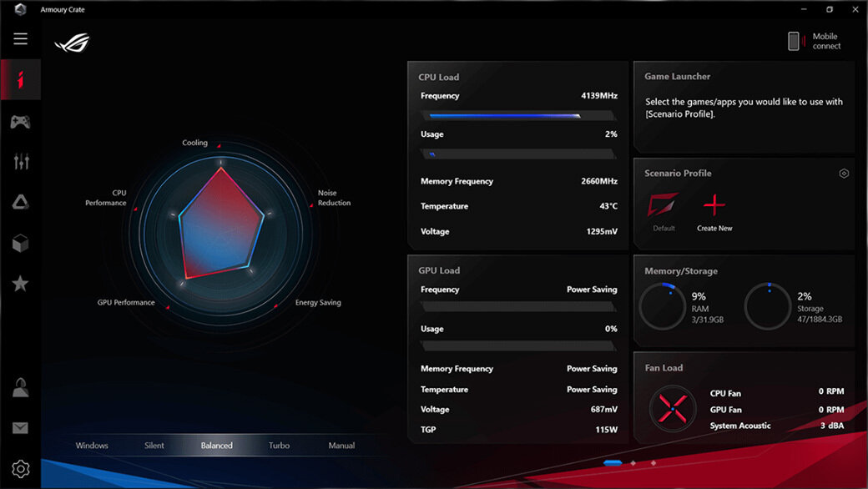Select the Home info icon in sidebar
Viewport: 868px width, 489px height.
tap(20, 80)
